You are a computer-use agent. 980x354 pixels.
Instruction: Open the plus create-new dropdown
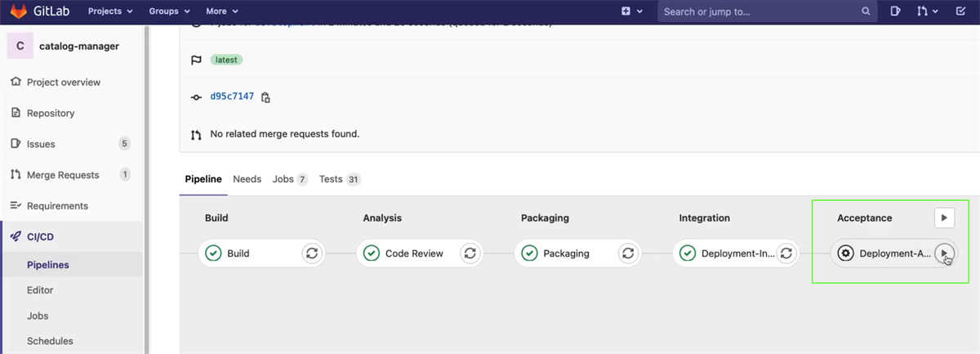631,11
